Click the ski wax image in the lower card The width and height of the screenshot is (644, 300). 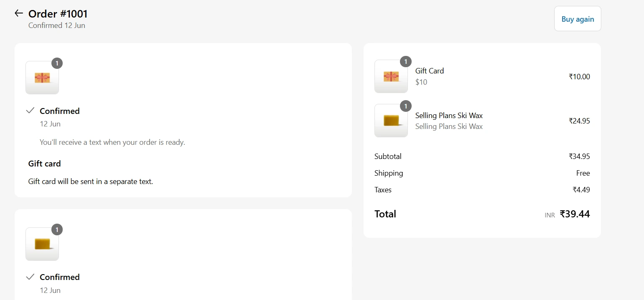point(42,244)
